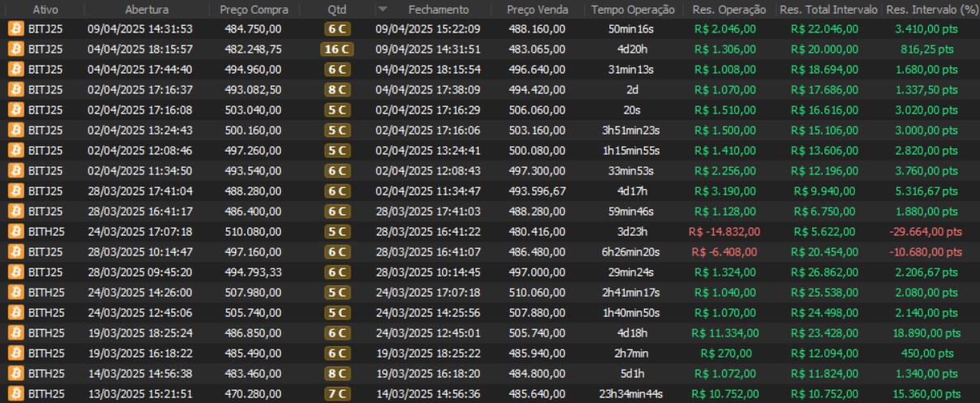Sort by the Preço Venda column header
Screen dimensions: 980x403
(x=535, y=10)
